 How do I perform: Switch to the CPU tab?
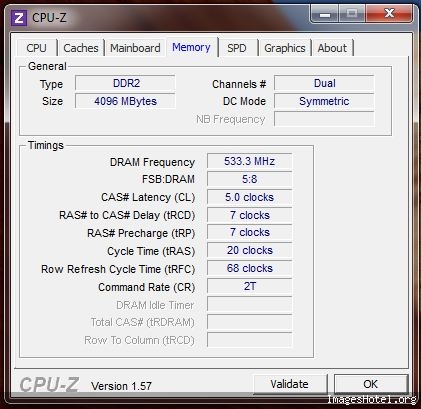coord(36,48)
